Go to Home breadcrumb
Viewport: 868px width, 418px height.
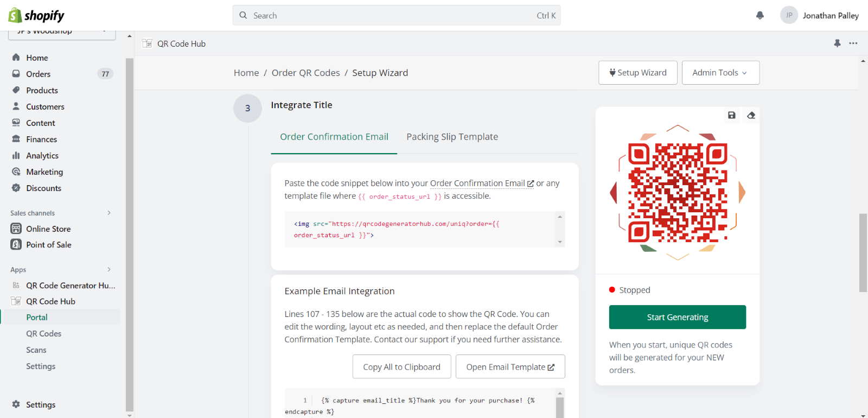click(x=246, y=73)
